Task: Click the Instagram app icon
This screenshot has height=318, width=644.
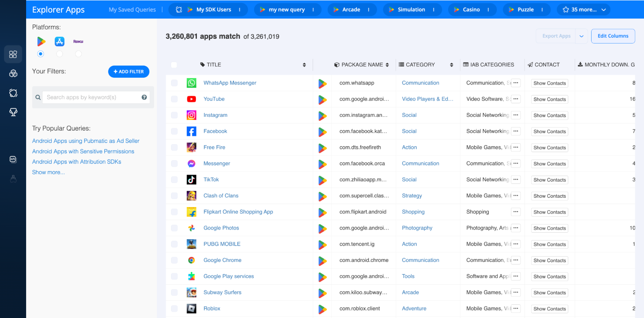Action: [x=191, y=115]
